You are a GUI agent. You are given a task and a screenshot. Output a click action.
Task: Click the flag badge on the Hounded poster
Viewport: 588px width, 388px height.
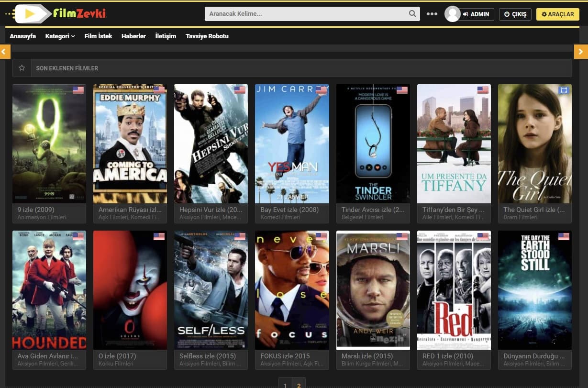point(78,236)
